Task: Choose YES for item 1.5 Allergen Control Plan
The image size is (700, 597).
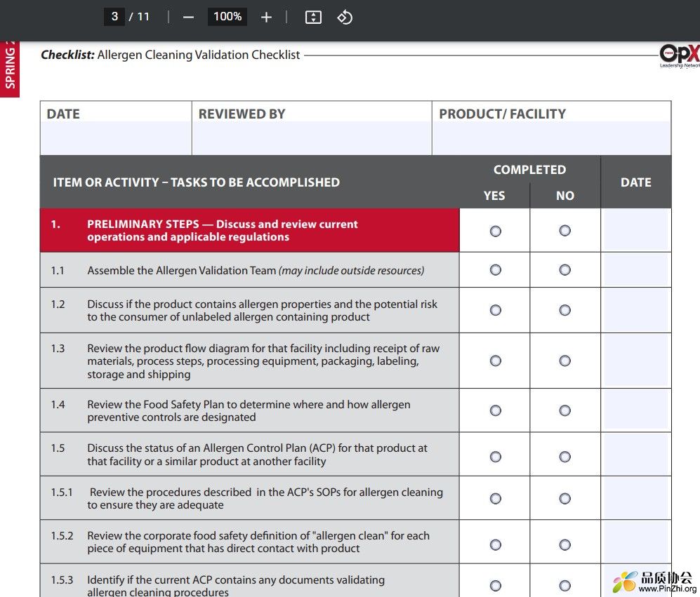Action: coord(495,457)
